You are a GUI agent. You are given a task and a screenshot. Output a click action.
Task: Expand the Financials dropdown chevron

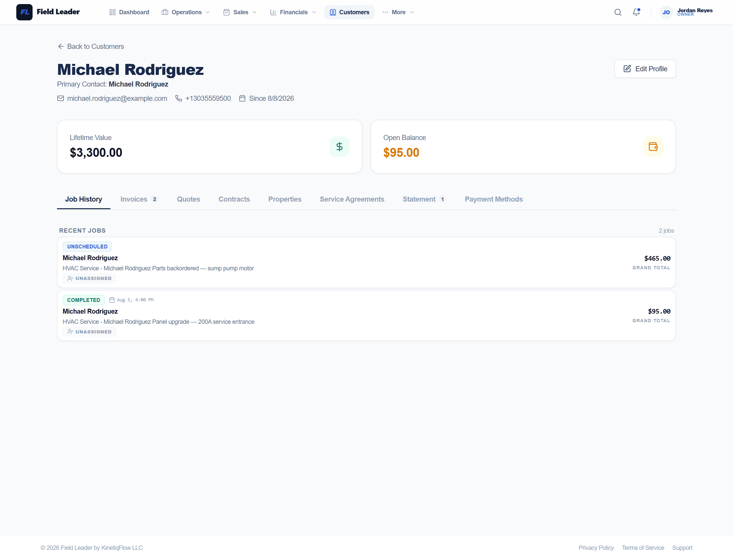[x=314, y=12]
